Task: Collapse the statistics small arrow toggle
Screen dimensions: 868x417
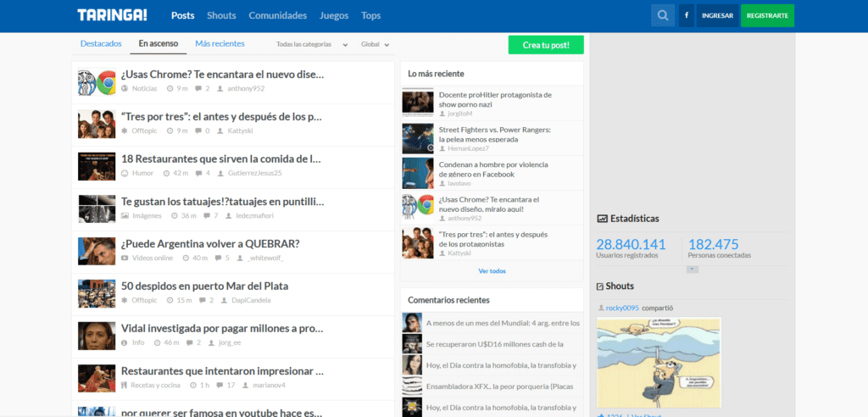Action: pyautogui.click(x=693, y=270)
